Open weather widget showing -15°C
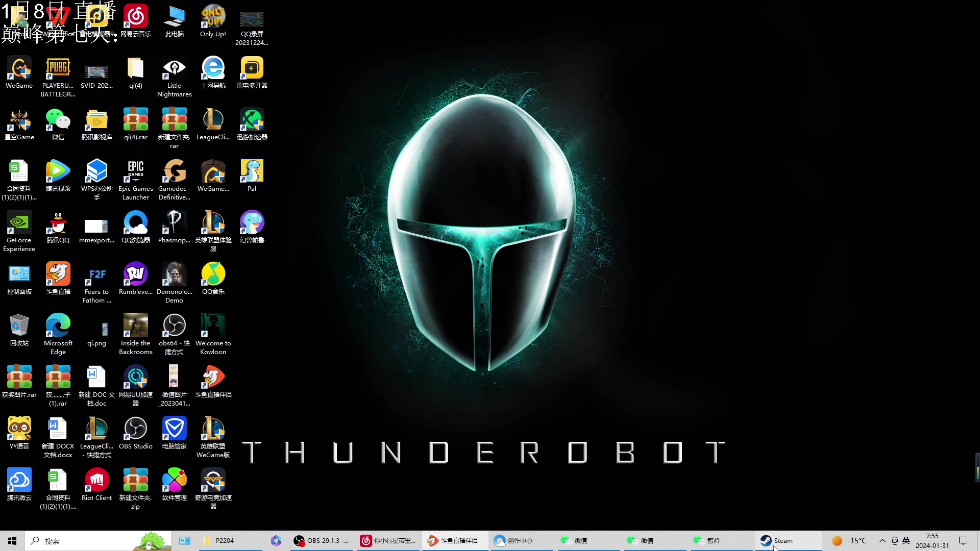This screenshot has width=980, height=551. 849,541
